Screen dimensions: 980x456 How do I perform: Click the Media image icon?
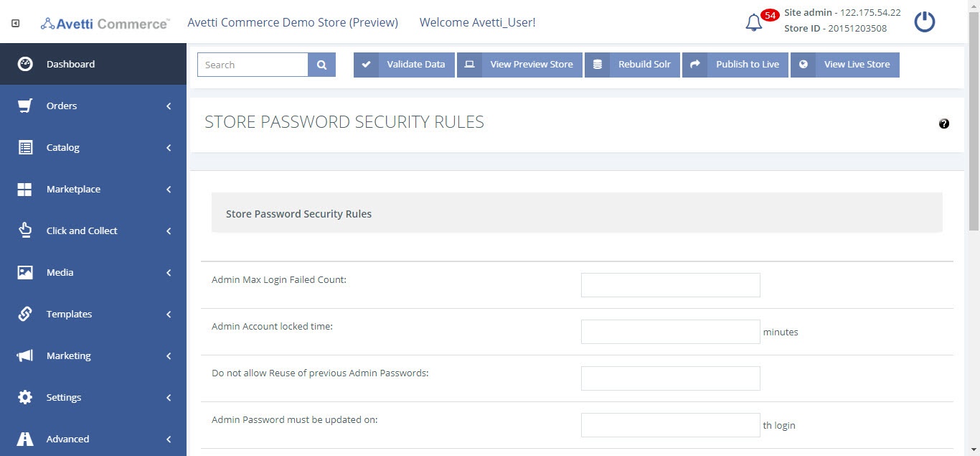(x=25, y=272)
